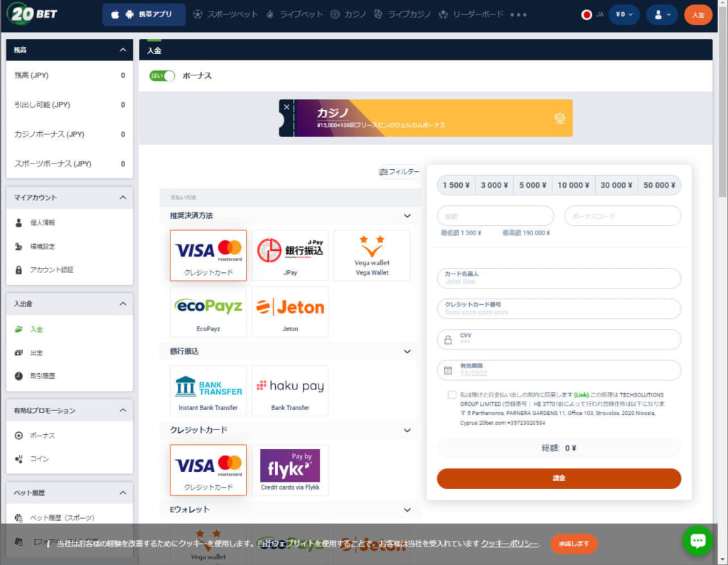Click the Apple app icon in header
Image resolution: width=728 pixels, height=565 pixels.
pyautogui.click(x=115, y=14)
